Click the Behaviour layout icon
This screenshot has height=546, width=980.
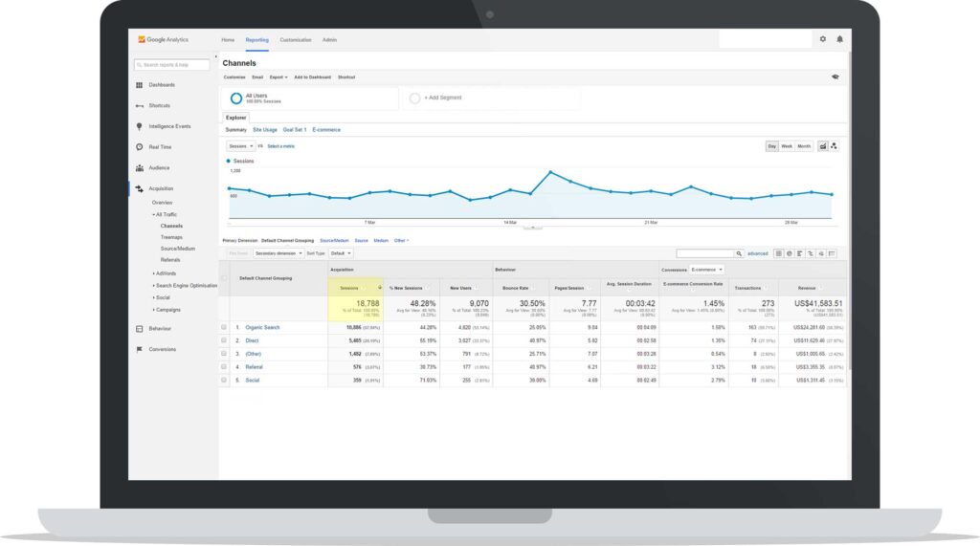[140, 329]
